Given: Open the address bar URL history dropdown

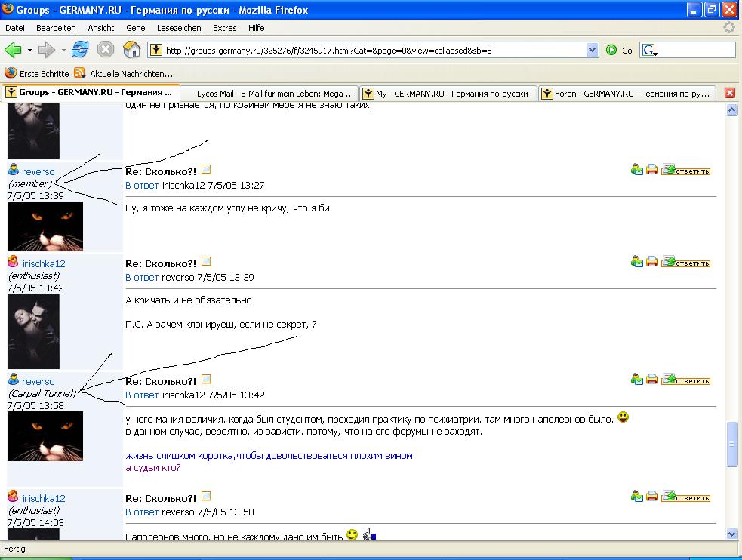Looking at the screenshot, I should pyautogui.click(x=593, y=50).
